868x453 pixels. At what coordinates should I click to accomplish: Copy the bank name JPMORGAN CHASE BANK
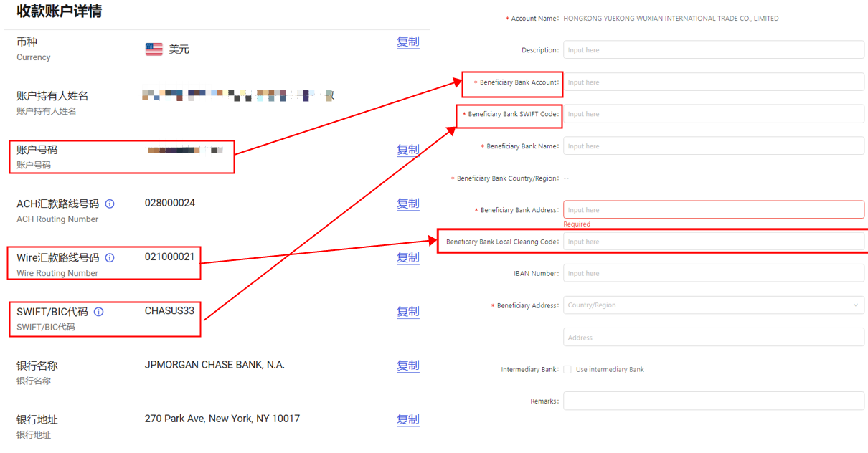click(x=407, y=366)
